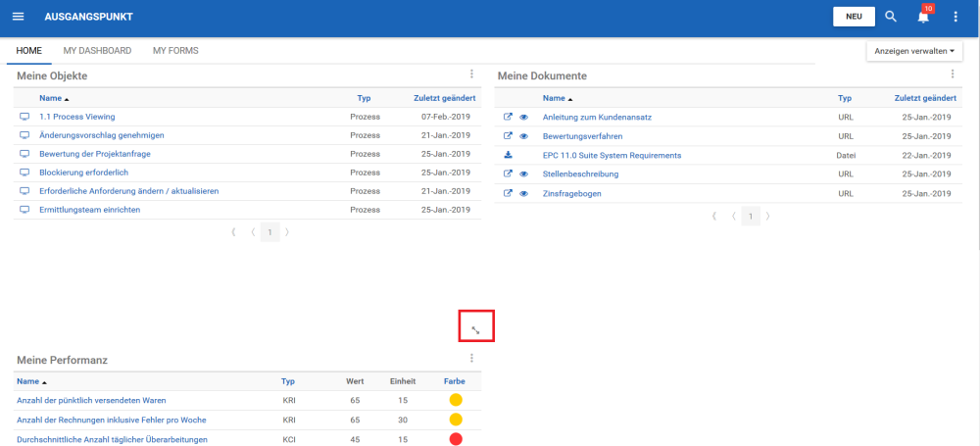
Task: Click monitor icon beside Erforderliche Anforderung ändern
Action: [x=24, y=191]
